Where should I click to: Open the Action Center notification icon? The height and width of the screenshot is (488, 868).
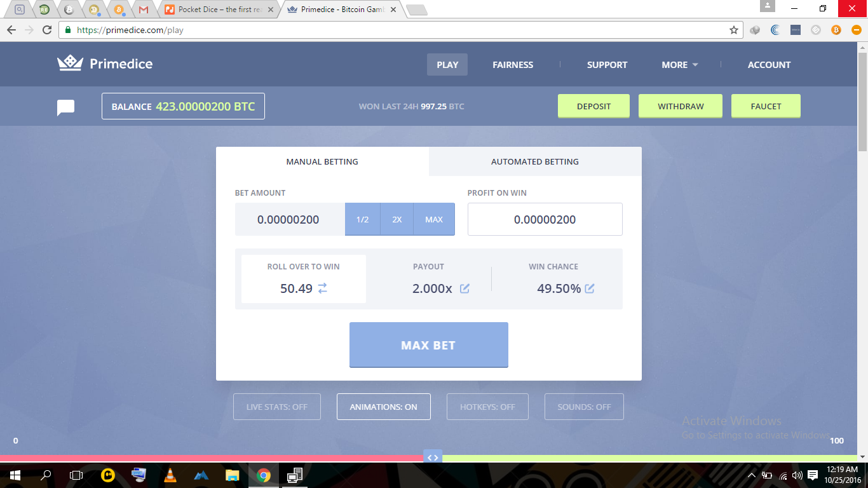click(x=813, y=475)
